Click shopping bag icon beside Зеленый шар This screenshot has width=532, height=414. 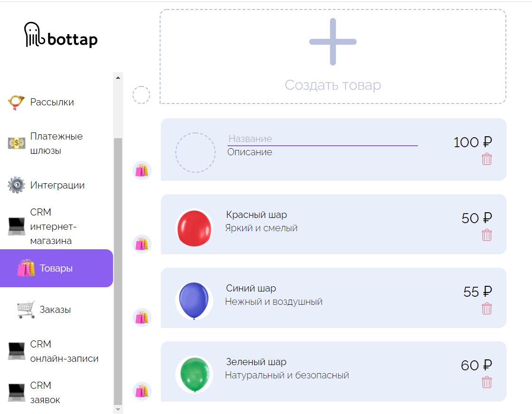point(142,391)
